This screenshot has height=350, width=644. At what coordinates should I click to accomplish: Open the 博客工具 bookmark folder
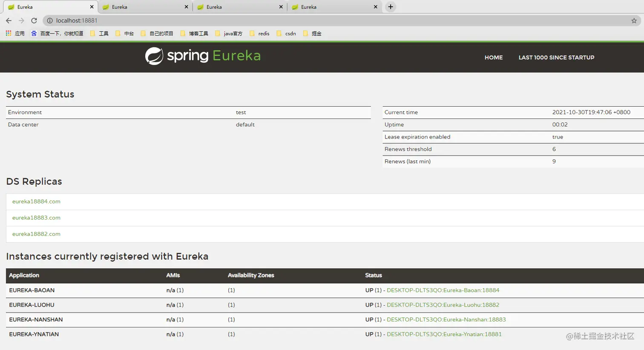point(194,33)
